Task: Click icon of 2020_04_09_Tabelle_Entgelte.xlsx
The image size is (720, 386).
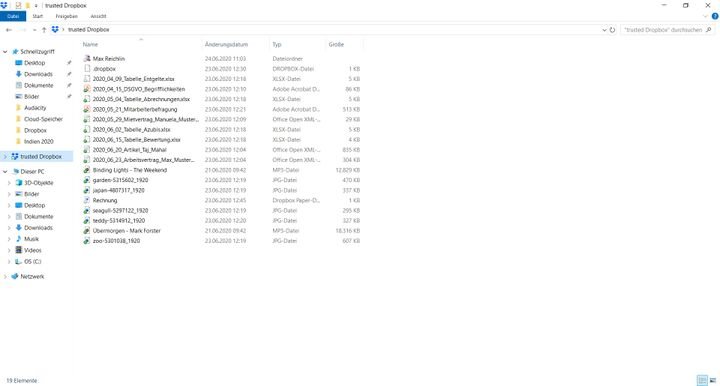Action: click(x=87, y=78)
